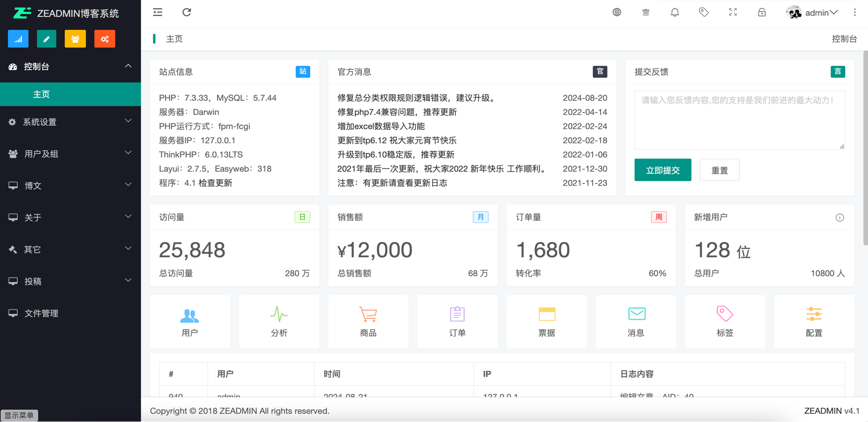This screenshot has height=422, width=868.
Task: Click the 官 badge on 官方消息
Action: click(600, 72)
